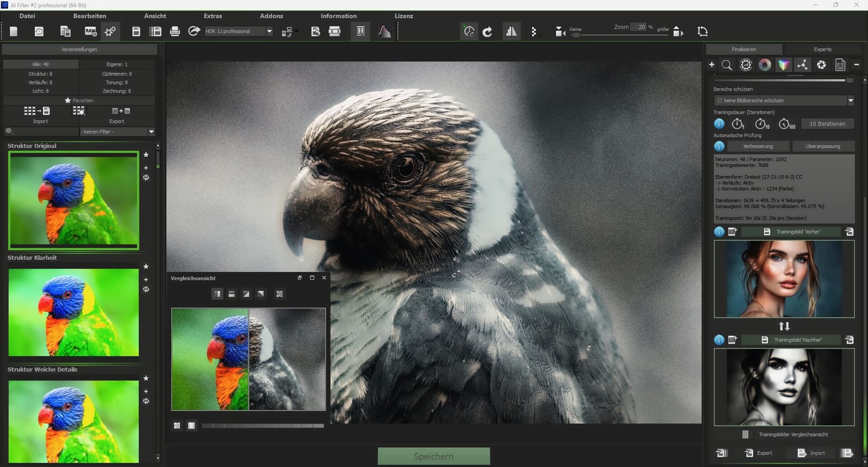This screenshot has height=467, width=868.
Task: Click the 10 Iterationen button
Action: [x=827, y=124]
